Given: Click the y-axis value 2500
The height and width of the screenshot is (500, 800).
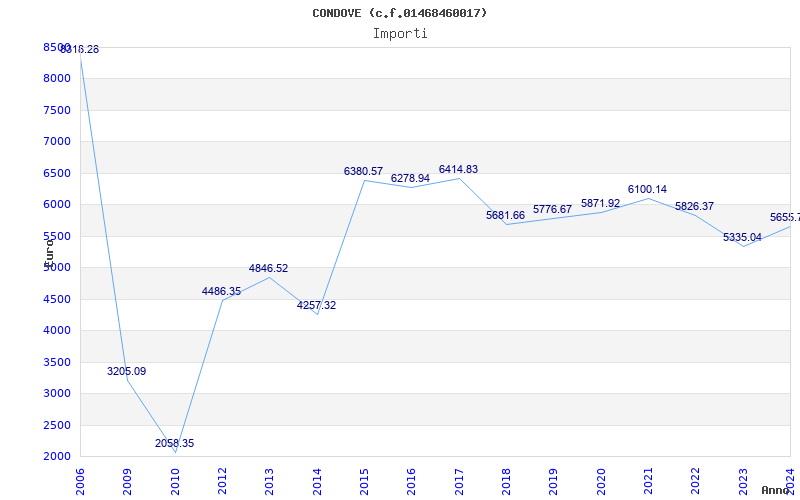Looking at the screenshot, I should coord(57,425).
